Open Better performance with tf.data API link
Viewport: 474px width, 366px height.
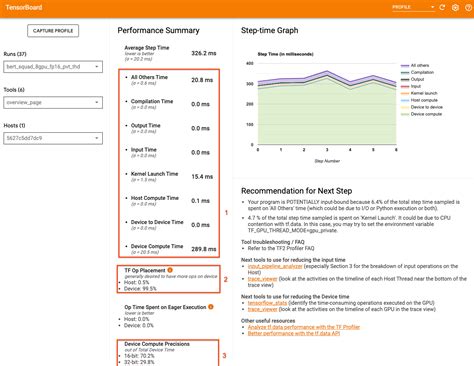(x=294, y=333)
